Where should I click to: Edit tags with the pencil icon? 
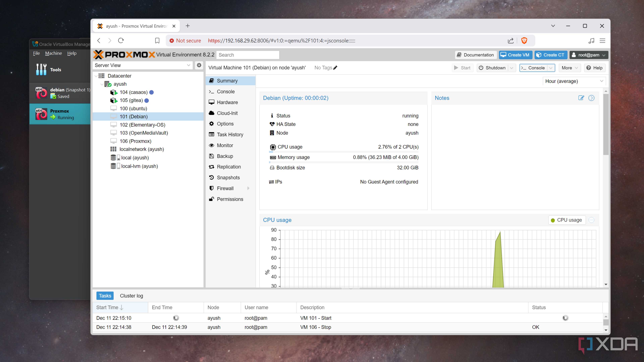(x=335, y=67)
